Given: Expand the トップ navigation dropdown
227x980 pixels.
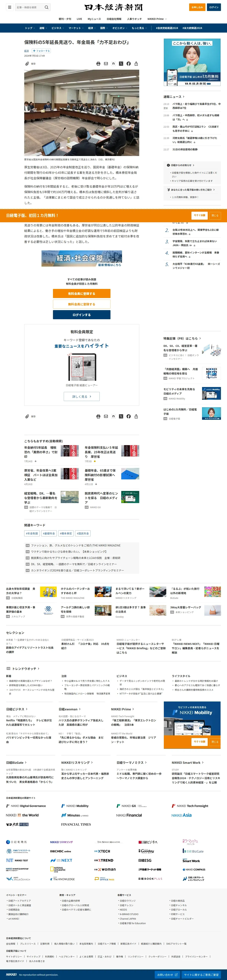Looking at the screenshot, I should coord(30,28).
